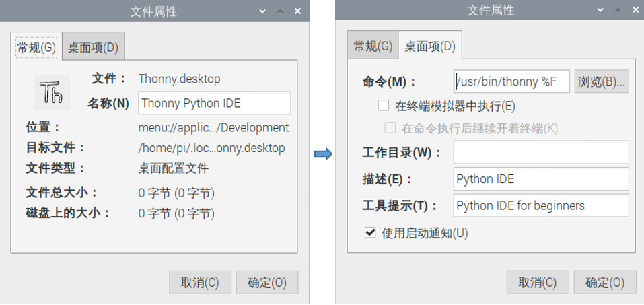The image size is (644, 305).
Task: Click file type 桌面配置文件
Action: [174, 168]
